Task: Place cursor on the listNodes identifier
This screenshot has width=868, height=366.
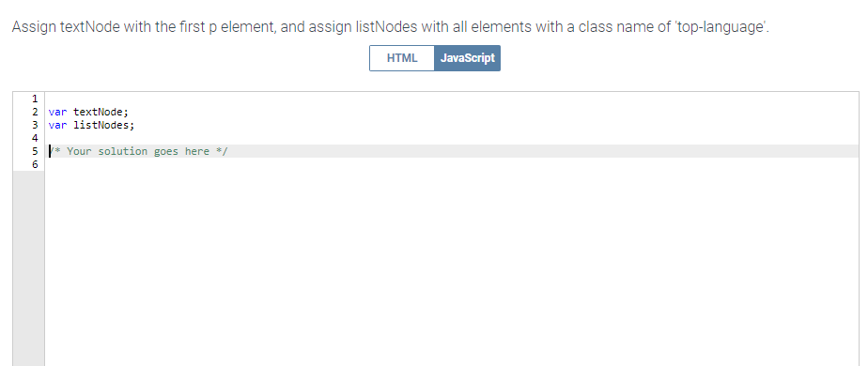Action: coord(101,125)
